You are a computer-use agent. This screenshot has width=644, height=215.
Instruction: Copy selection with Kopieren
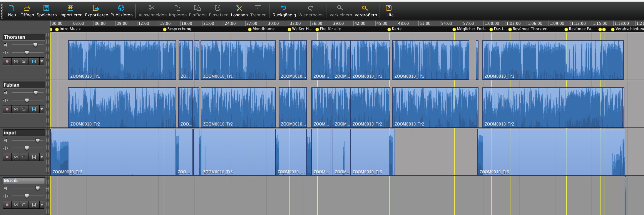pyautogui.click(x=177, y=11)
